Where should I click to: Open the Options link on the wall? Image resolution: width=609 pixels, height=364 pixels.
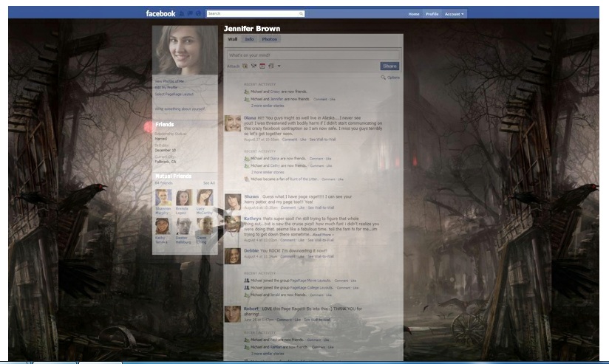pyautogui.click(x=393, y=78)
